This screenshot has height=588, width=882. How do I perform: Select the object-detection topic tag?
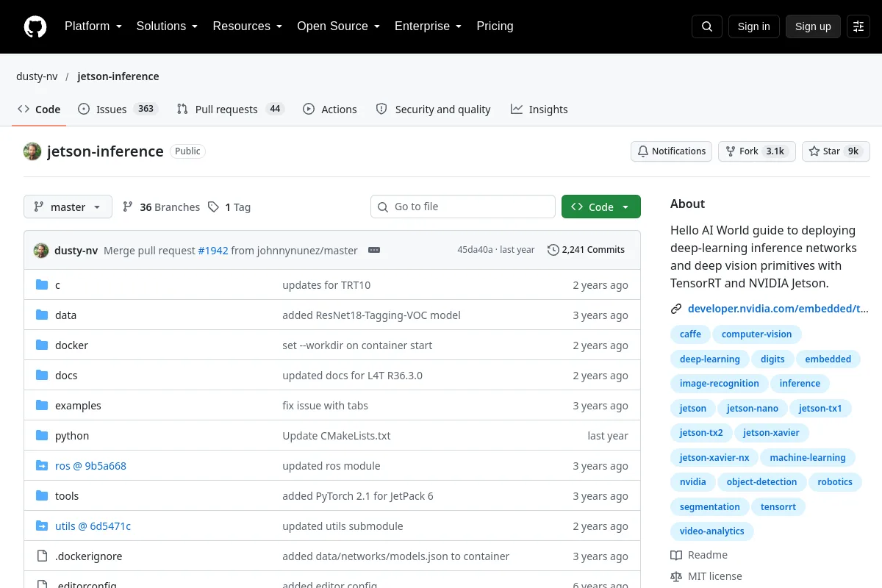point(761,482)
